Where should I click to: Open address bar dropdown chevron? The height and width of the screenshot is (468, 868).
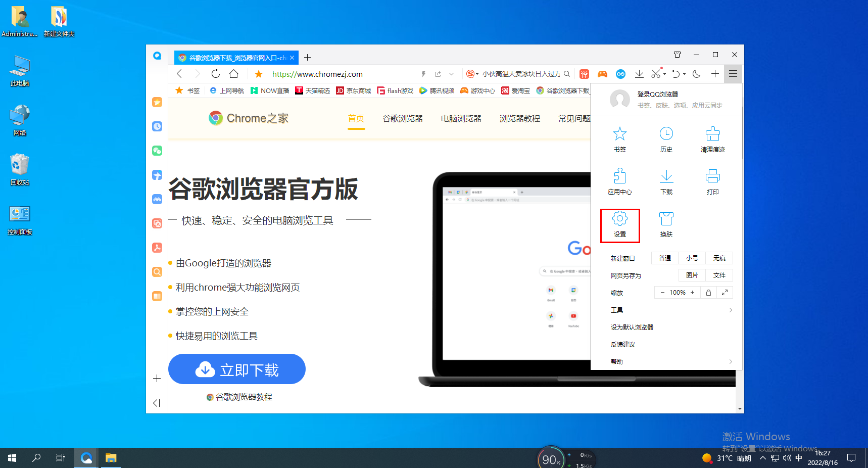pos(452,74)
